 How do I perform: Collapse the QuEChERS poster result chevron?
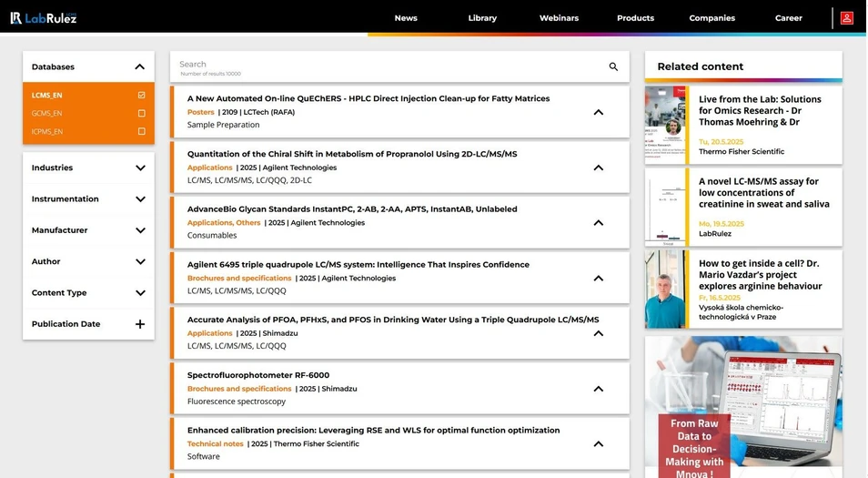[598, 112]
